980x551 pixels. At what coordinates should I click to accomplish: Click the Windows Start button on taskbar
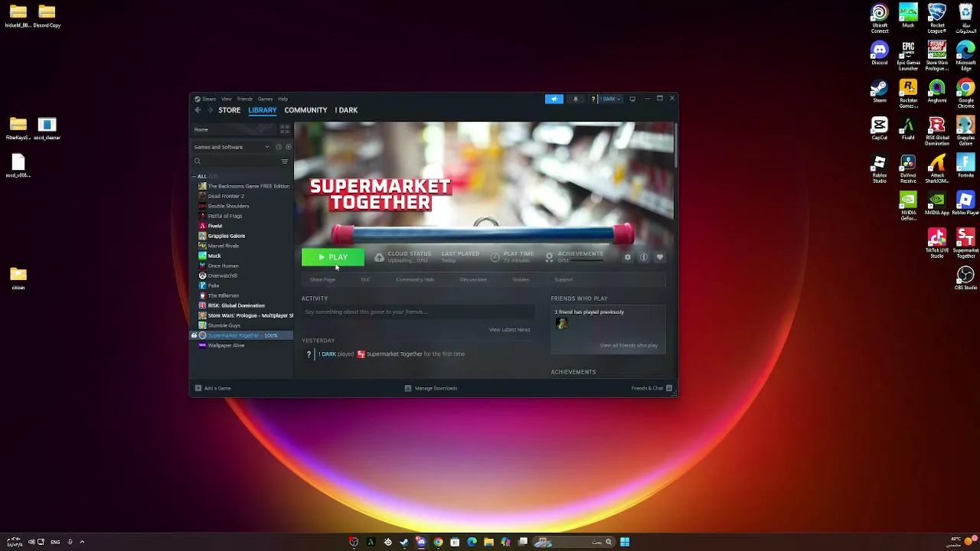click(x=625, y=542)
